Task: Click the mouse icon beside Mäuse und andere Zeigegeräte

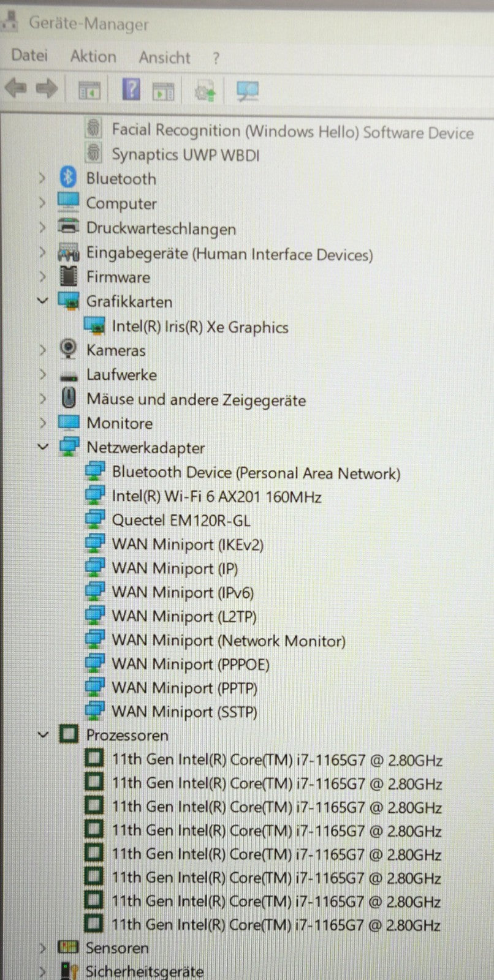Action: click(x=69, y=399)
